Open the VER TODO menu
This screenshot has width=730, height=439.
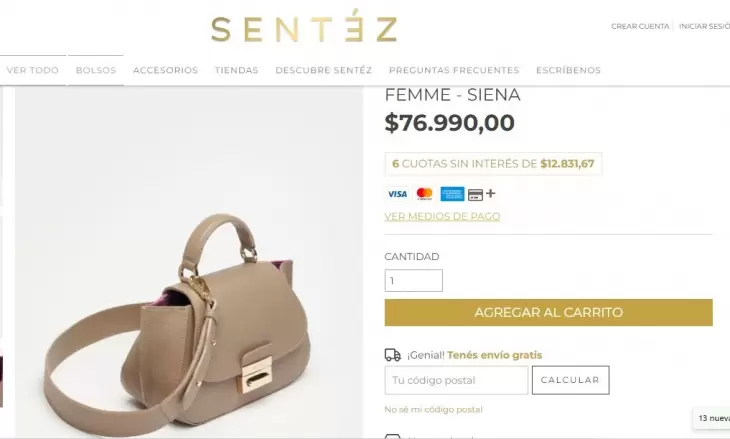point(33,70)
